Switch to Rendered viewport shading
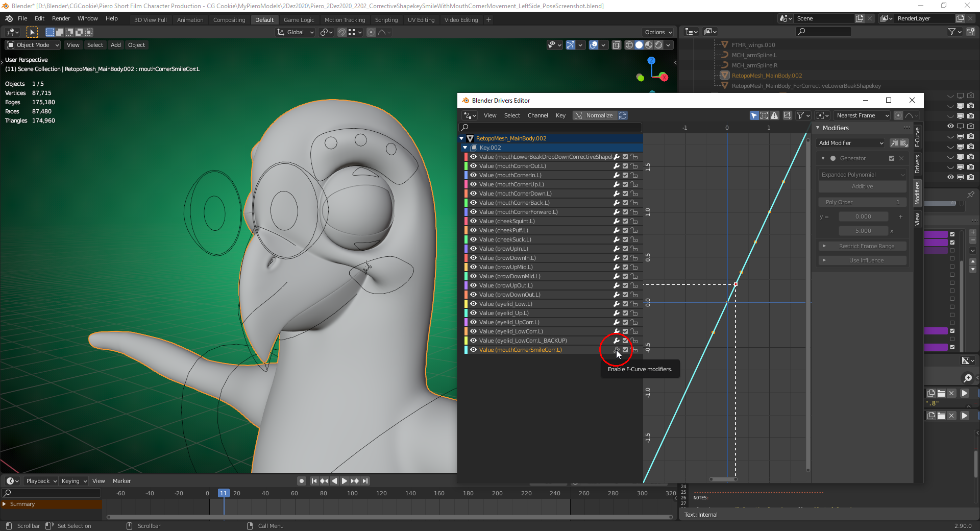Screen dimensions: 980x531 pos(658,45)
